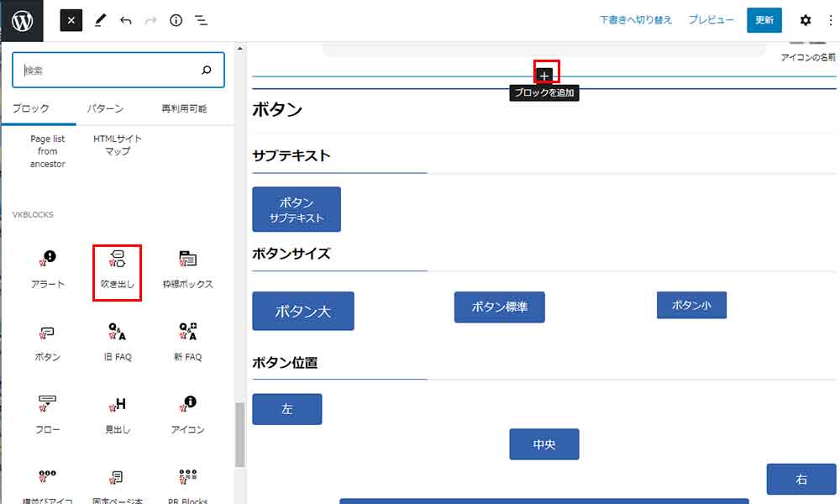The image size is (840, 504).
Task: Open the three-dot options menu
Action: [831, 20]
